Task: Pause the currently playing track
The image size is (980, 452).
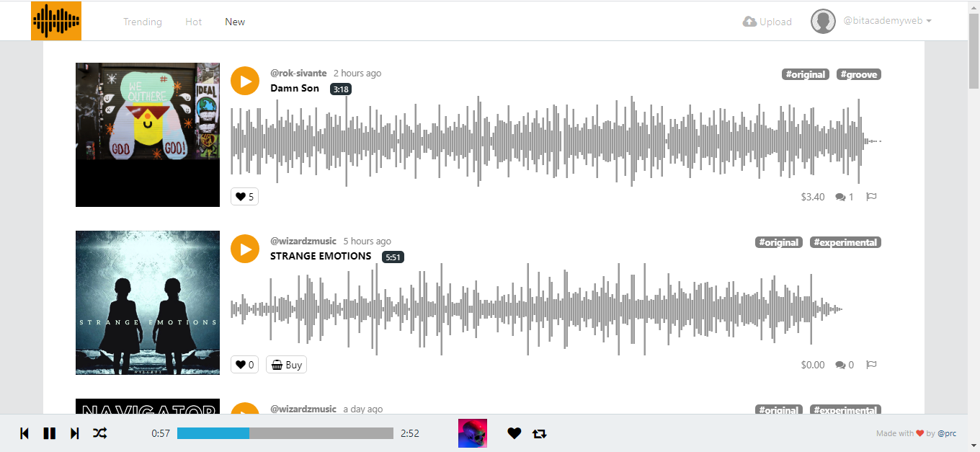Action: coord(49,433)
